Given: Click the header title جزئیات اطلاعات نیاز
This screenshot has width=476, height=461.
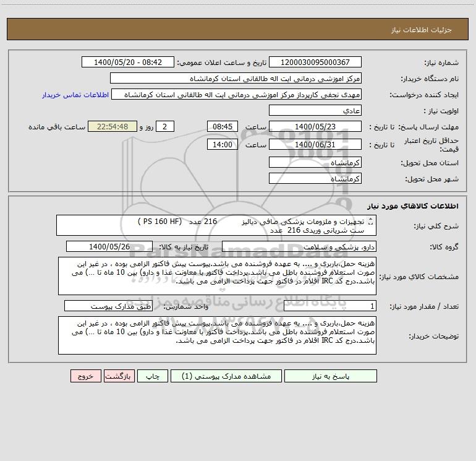Looking at the screenshot, I should [422, 30].
